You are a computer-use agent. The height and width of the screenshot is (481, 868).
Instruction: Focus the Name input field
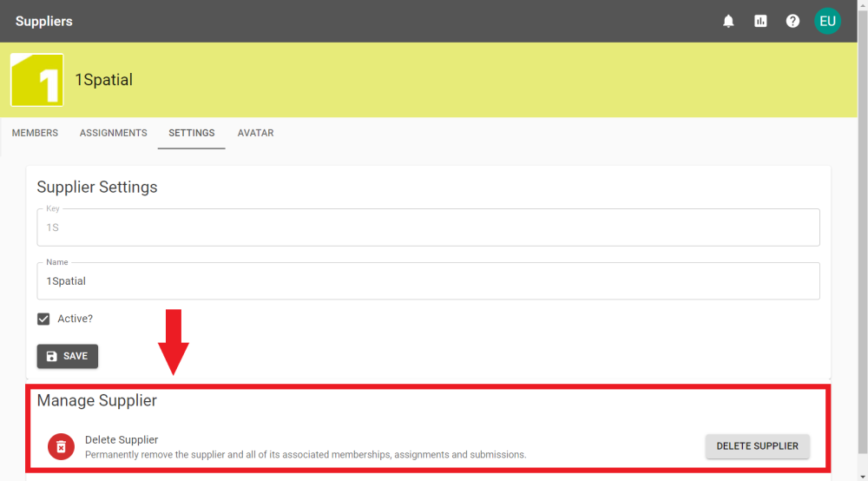point(428,281)
